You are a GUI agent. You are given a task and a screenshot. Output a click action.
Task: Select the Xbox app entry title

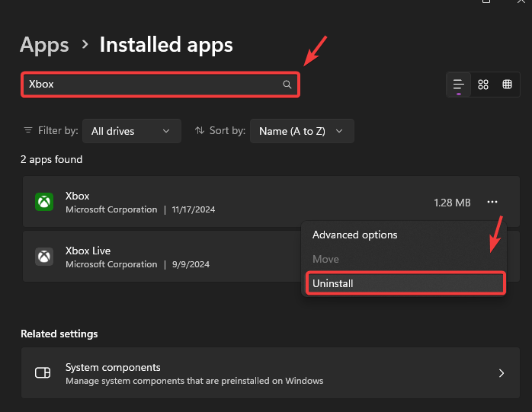click(x=78, y=196)
